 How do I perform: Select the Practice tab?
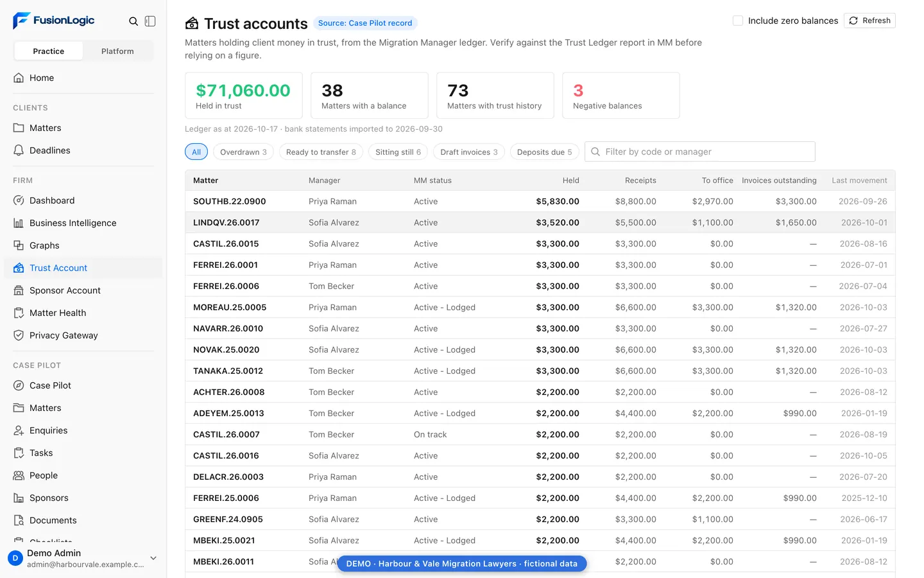(x=49, y=51)
